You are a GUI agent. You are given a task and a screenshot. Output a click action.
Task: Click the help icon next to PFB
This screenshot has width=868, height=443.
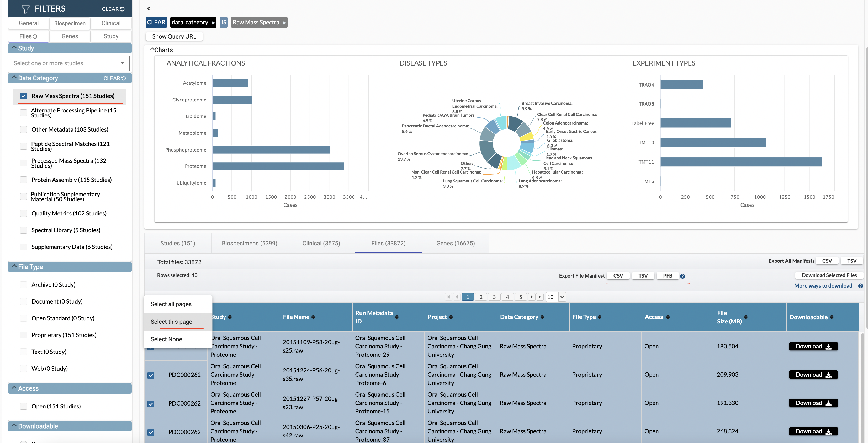[x=682, y=276]
